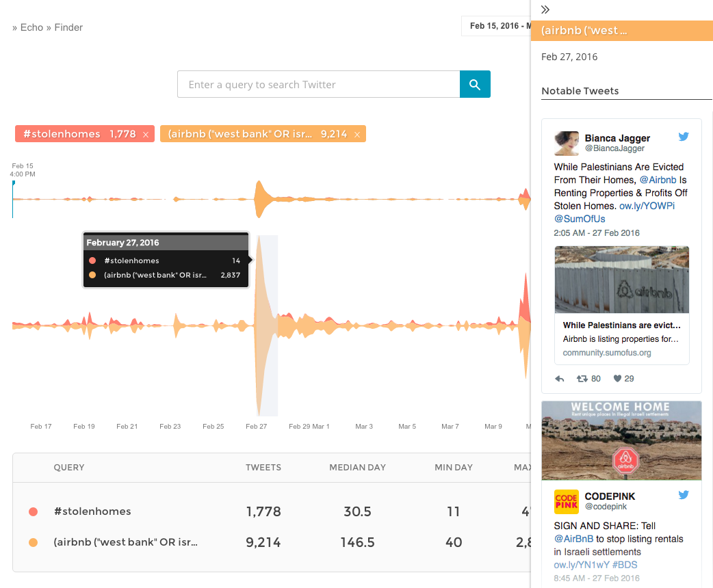The image size is (713, 588).
Task: Open @SumOfUs mention link
Action: point(580,219)
